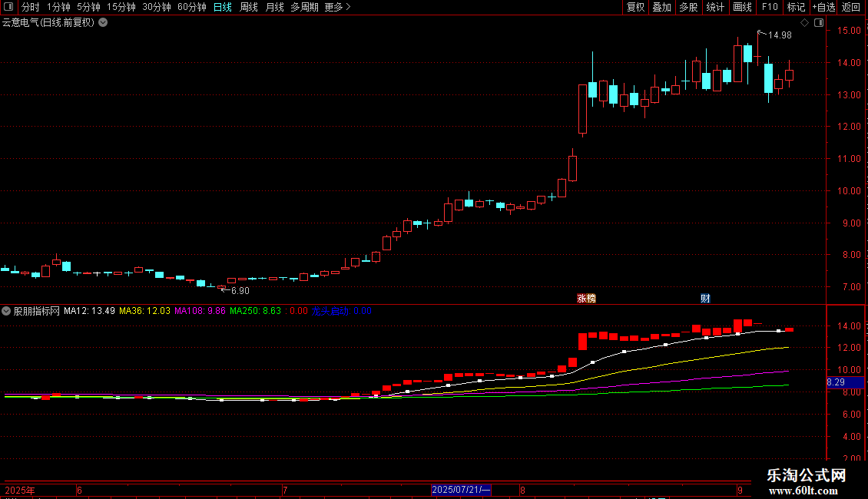
Task: Open F10 company information
Action: tap(770, 7)
